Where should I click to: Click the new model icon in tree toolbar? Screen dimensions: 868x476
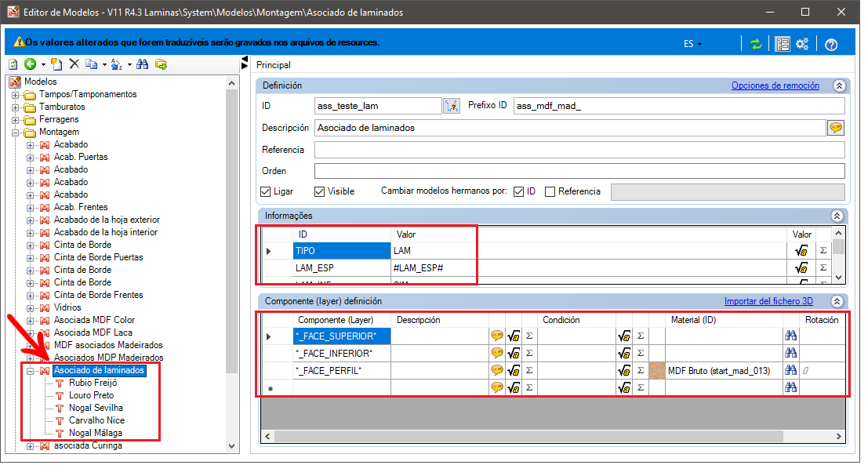56,64
